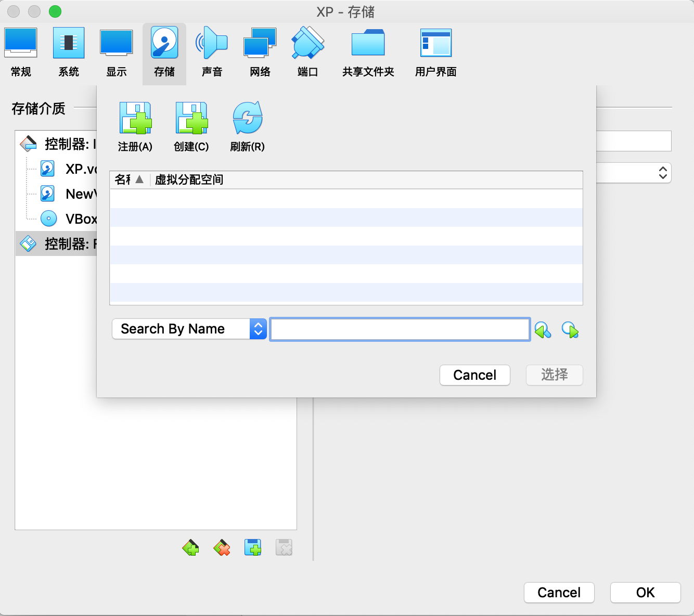Open the dropdown behind the dialog
Image resolution: width=694 pixels, height=616 pixels.
coord(634,173)
